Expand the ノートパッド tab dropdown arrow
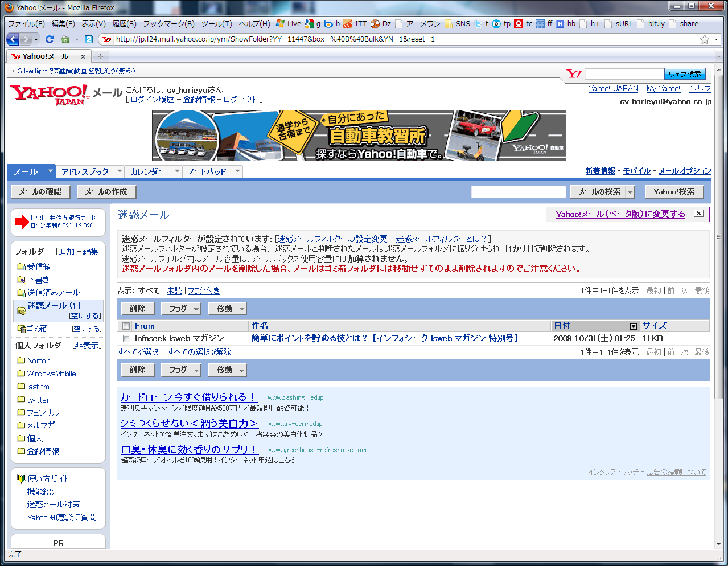The height and width of the screenshot is (566, 728). [x=238, y=171]
